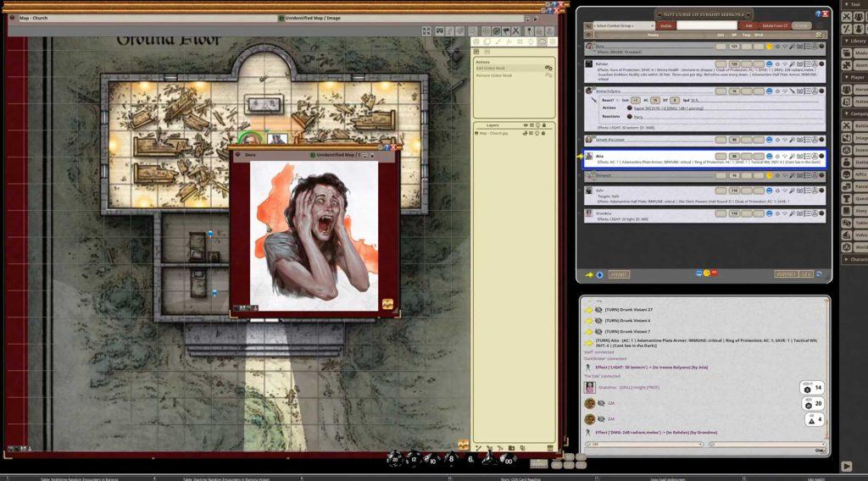This screenshot has width=868, height=481.
Task: Click the red faction icon in tracker footer
Action: coord(714,273)
